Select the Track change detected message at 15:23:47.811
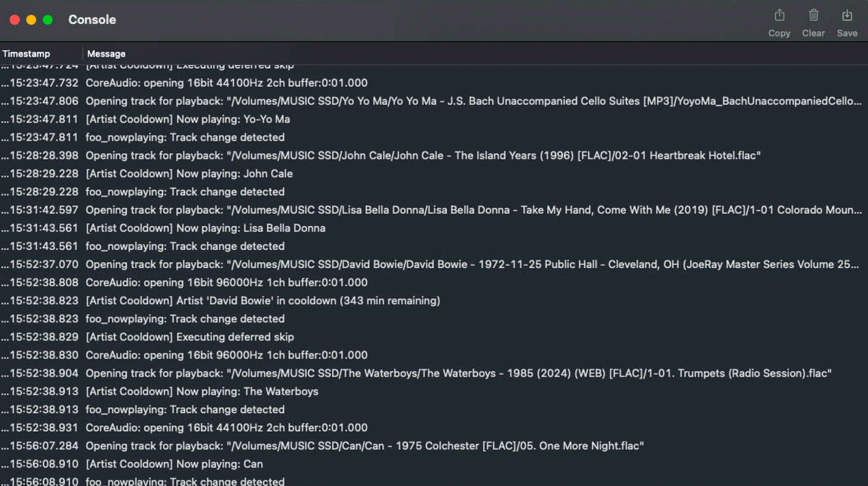868x486 pixels. click(185, 137)
